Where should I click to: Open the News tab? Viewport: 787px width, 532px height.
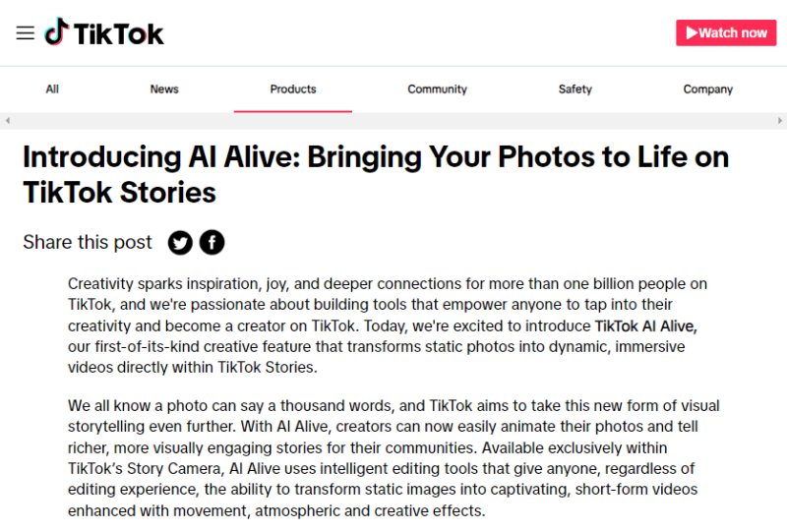164,89
